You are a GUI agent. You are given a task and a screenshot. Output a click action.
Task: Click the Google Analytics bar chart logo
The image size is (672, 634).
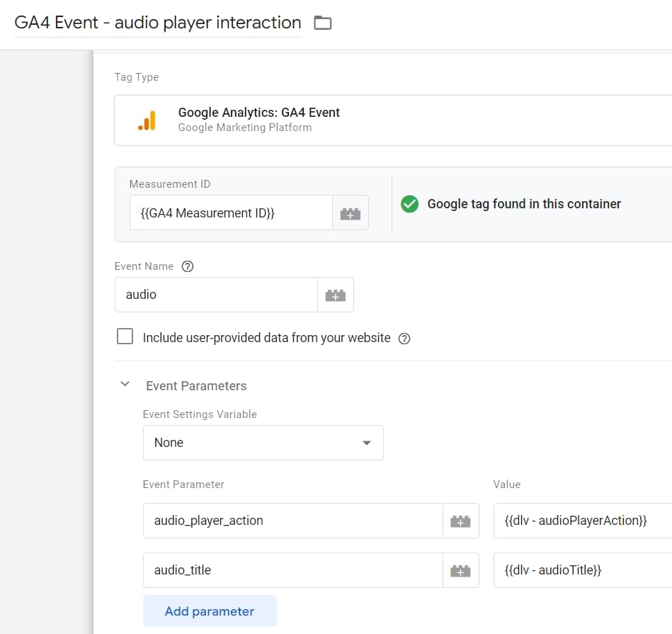[147, 120]
